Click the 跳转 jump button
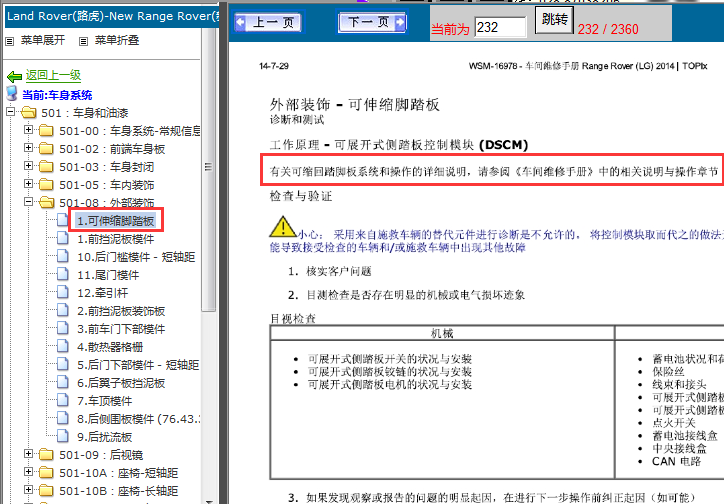Viewport: 724px width, 504px height. [555, 20]
